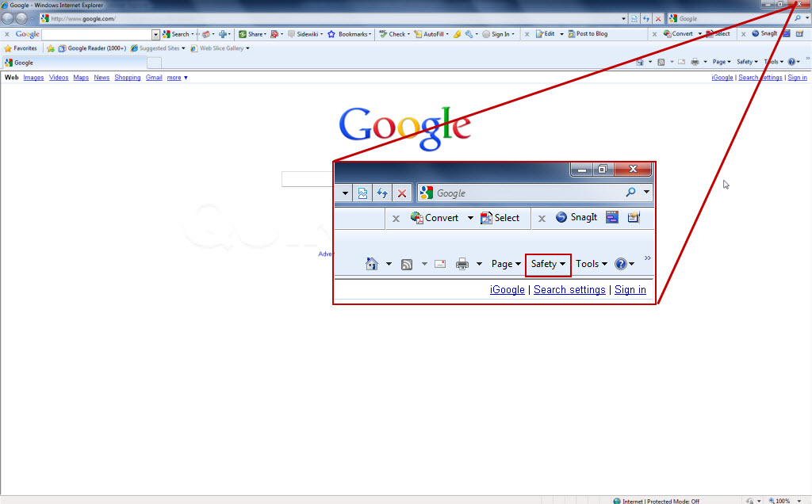Open Google Reader (1000+) favorite
Screen dimensions: 812x504
[x=92, y=48]
